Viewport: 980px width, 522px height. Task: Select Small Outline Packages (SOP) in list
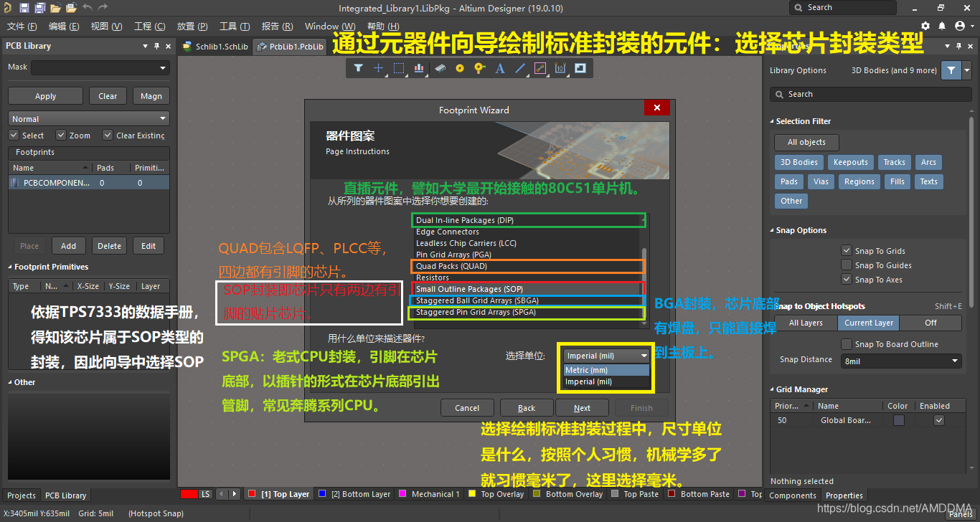pyautogui.click(x=469, y=289)
